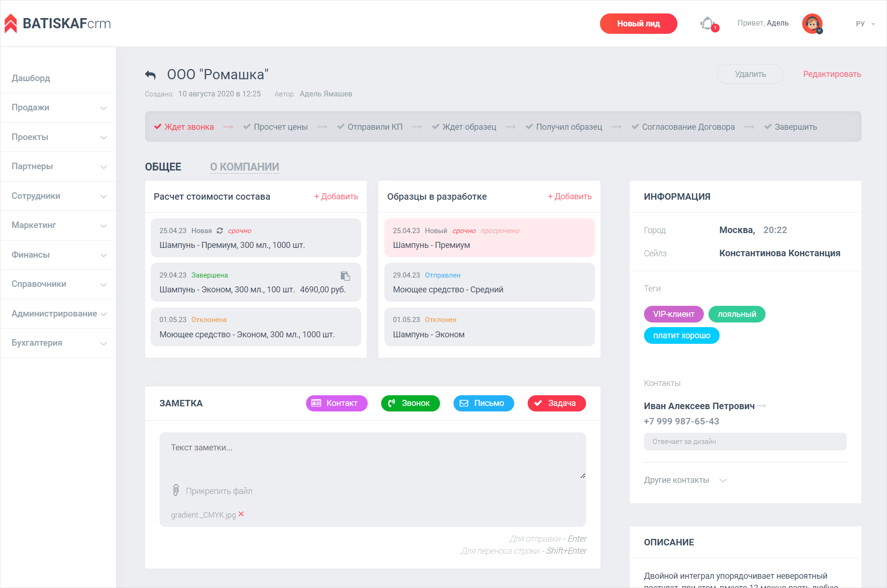The image size is (887, 588).
Task: Mark the stage "Ждет звонка"
Action: (184, 127)
